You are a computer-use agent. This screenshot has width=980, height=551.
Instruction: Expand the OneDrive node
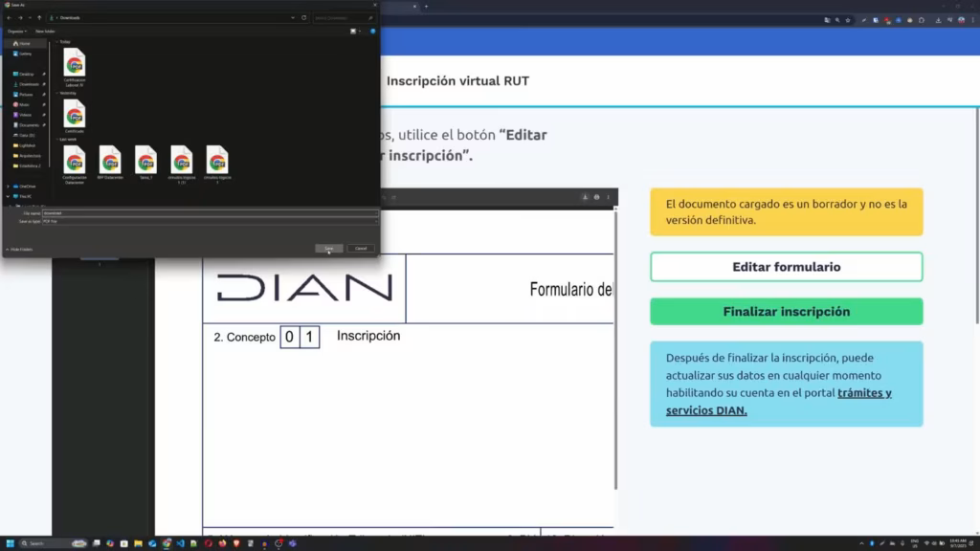(8, 187)
